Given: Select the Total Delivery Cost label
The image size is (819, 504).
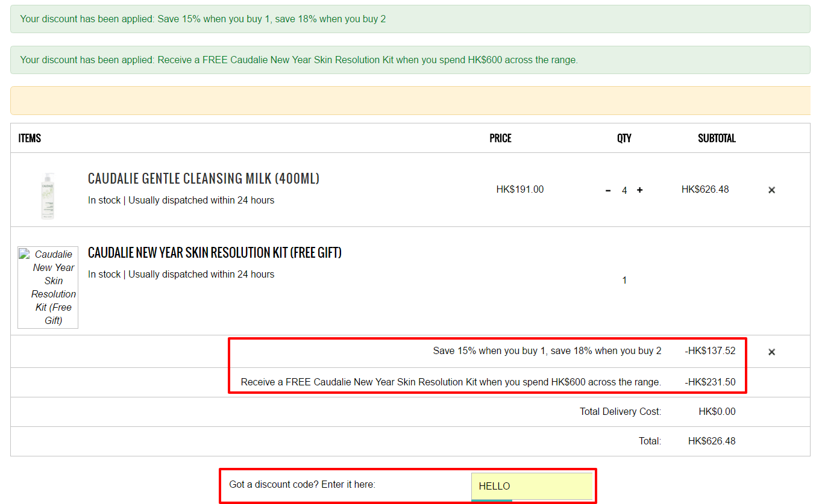Looking at the screenshot, I should click(621, 412).
